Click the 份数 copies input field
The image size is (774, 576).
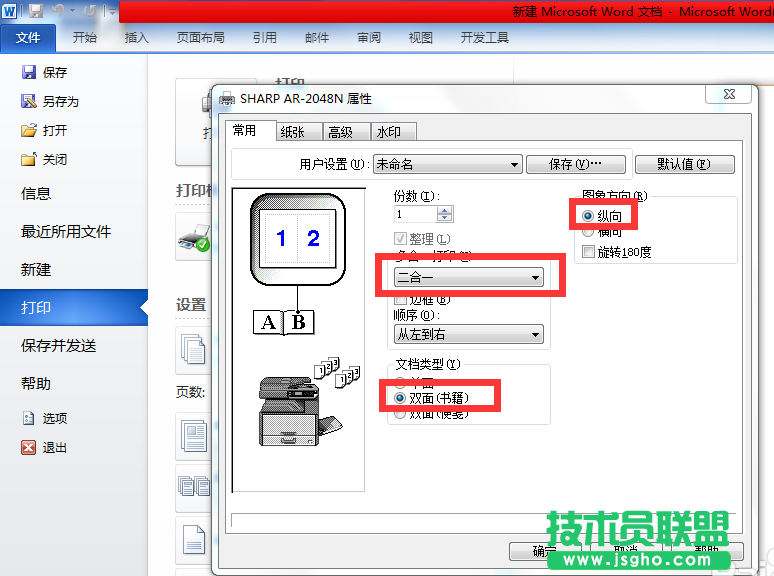pos(415,214)
